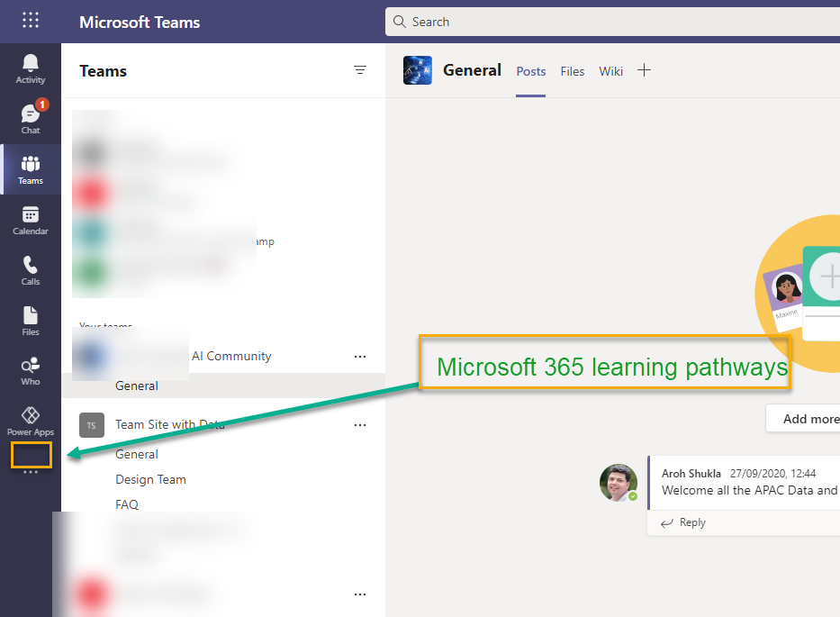Switch to the Calendar view
The width and height of the screenshot is (840, 617).
point(30,218)
